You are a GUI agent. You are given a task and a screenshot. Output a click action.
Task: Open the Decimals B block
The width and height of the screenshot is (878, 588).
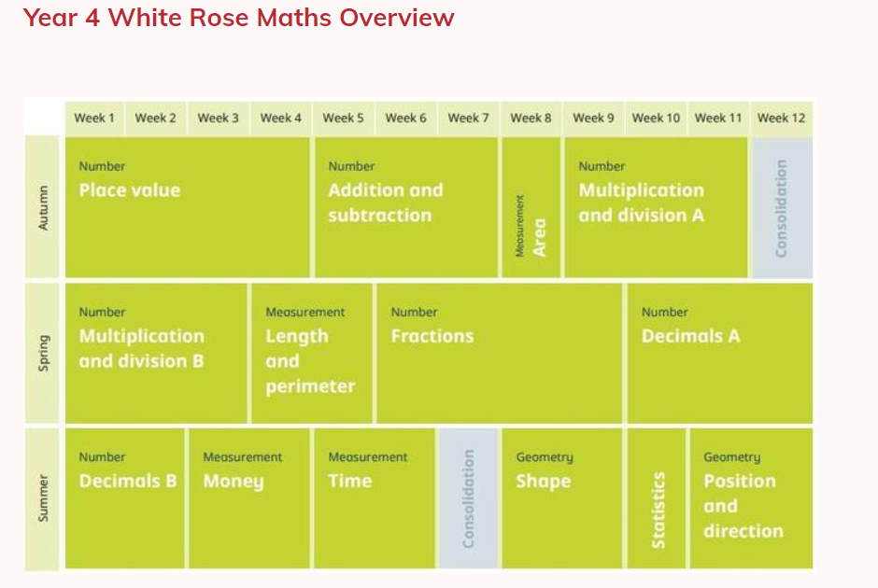(x=124, y=497)
